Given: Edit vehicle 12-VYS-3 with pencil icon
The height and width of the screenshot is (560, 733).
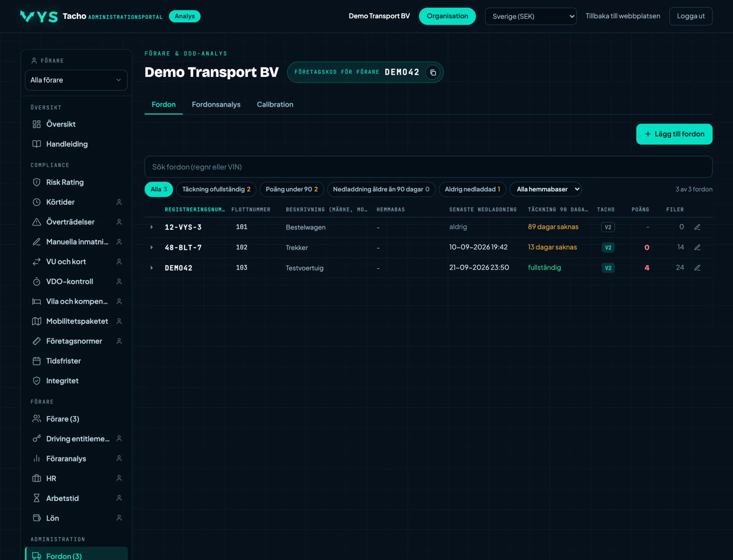Looking at the screenshot, I should tap(697, 227).
